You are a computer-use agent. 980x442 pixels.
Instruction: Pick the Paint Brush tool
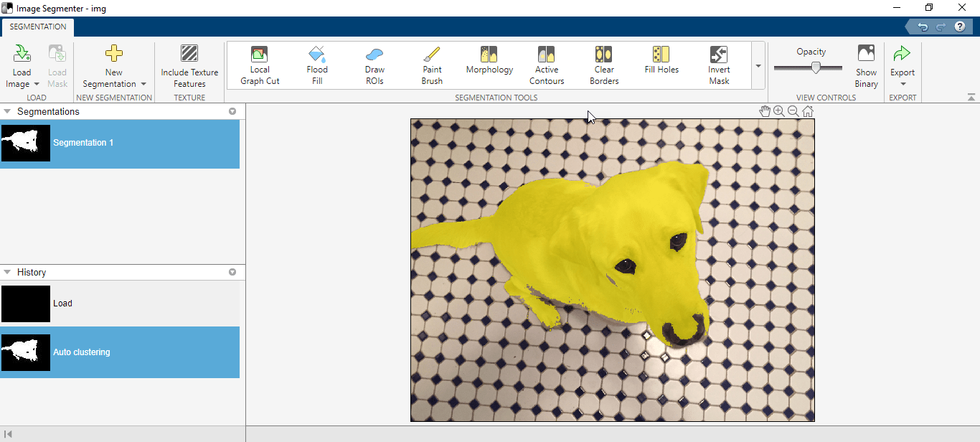pos(432,65)
